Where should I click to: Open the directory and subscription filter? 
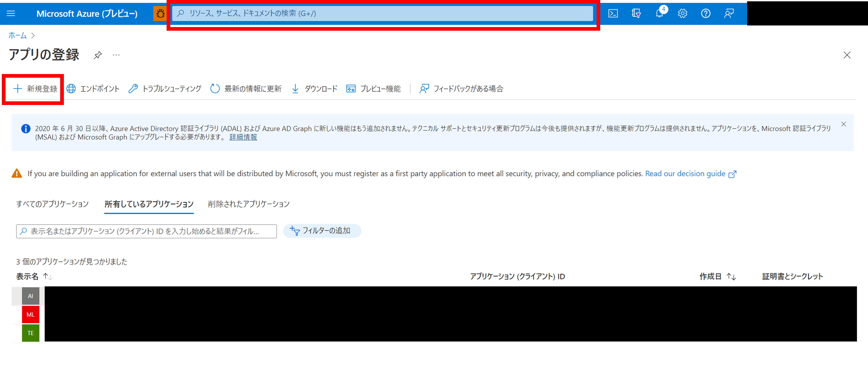tap(636, 13)
